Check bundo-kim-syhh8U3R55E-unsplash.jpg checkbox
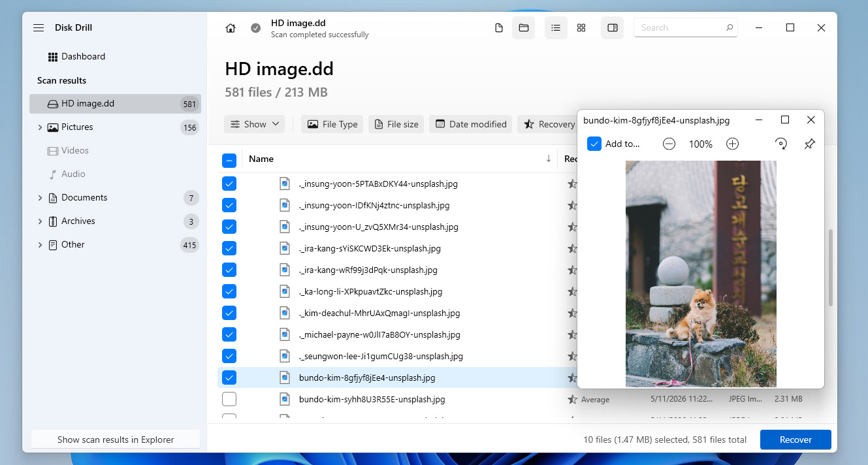The width and height of the screenshot is (868, 465). 229,399
